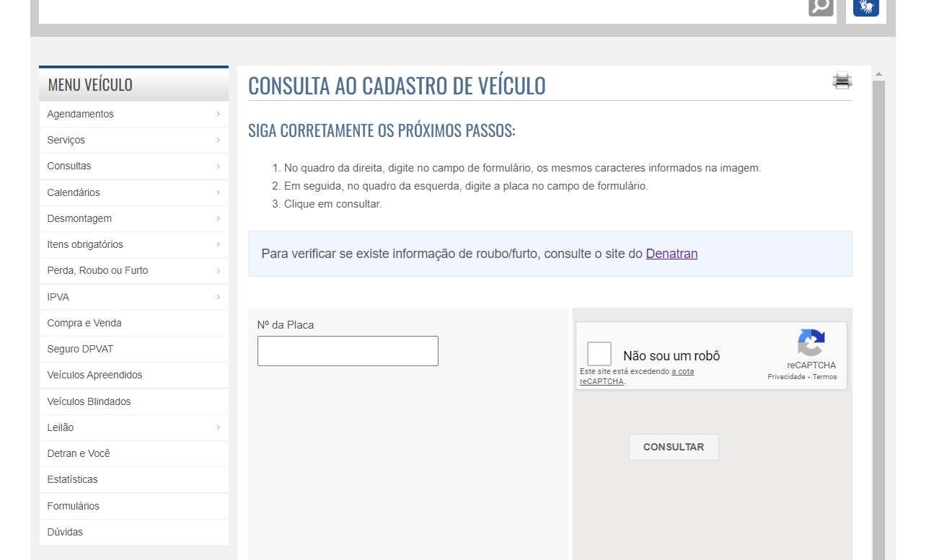Select Compra e Venda in menu

84,323
